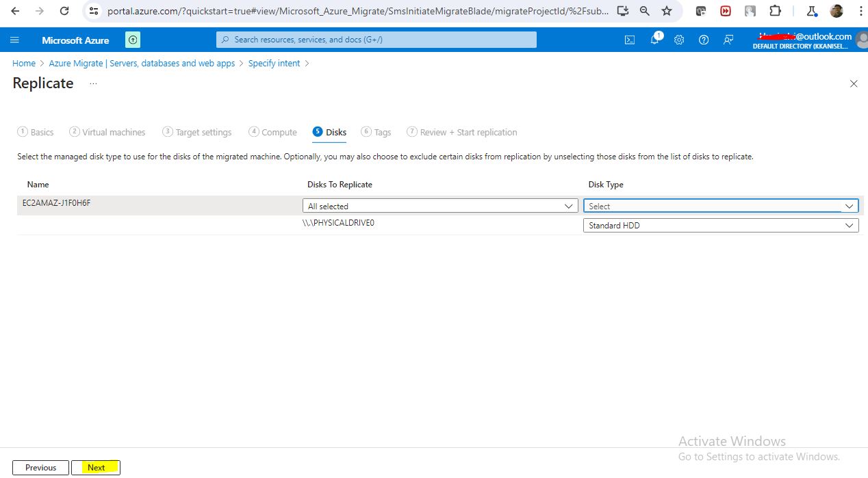This screenshot has width=868, height=478.
Task: Open the help question mark icon
Action: [704, 40]
